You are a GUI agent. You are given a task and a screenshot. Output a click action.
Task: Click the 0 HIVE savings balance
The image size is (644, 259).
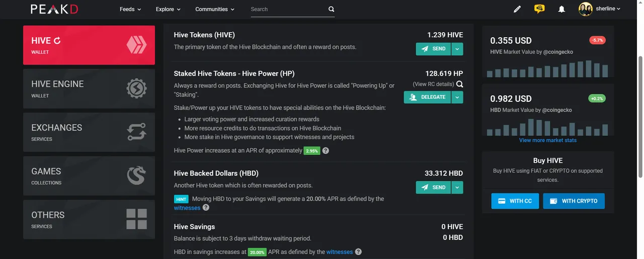click(452, 227)
